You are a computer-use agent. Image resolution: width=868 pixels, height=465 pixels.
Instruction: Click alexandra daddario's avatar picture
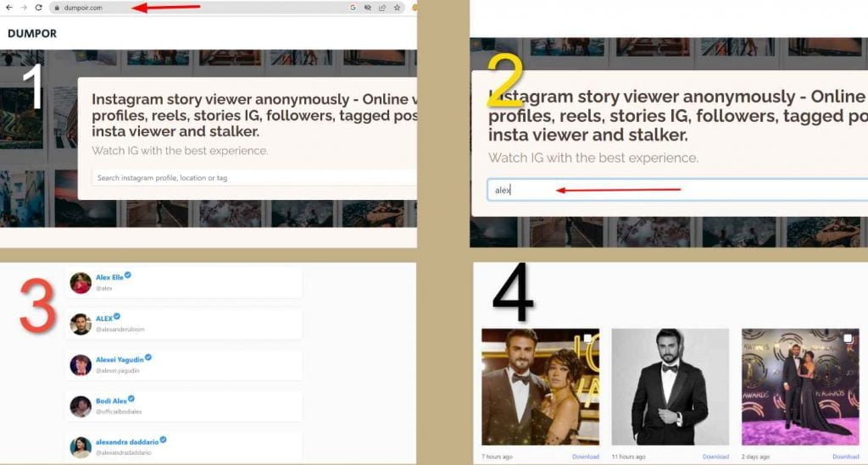(x=81, y=446)
